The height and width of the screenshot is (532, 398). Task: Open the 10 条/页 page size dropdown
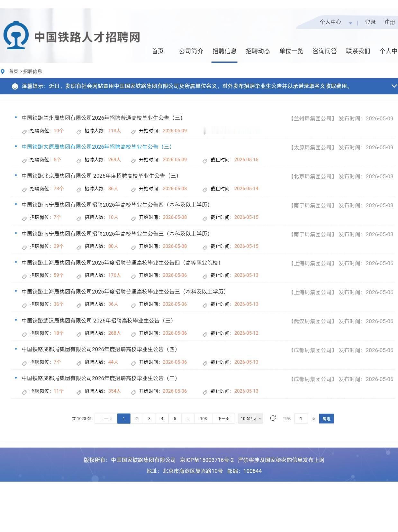[250, 418]
